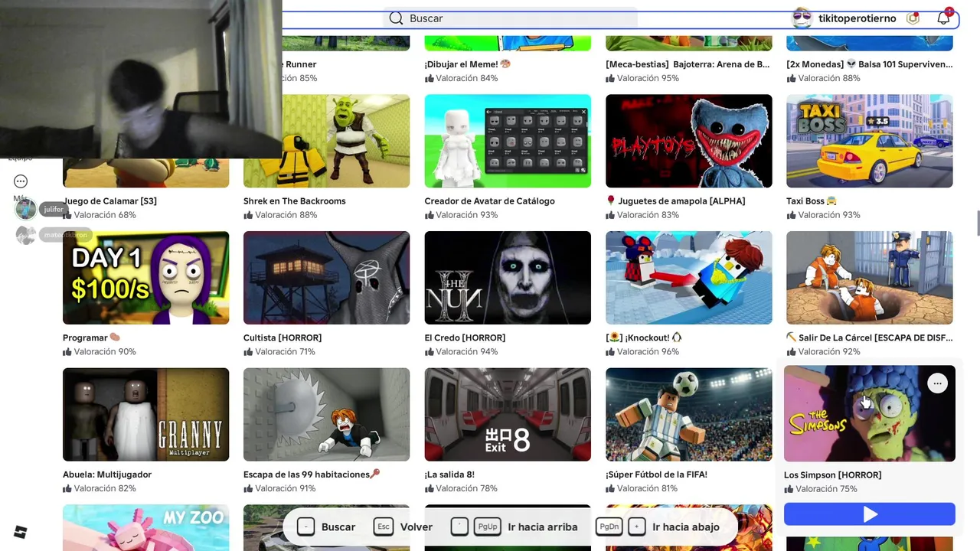980x551 pixels.
Task: Click the Balsa 101 Superviven title
Action: click(870, 64)
